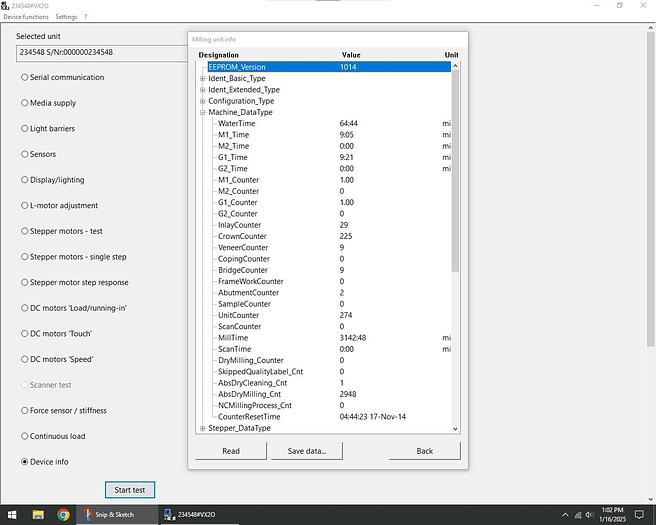
Task: Open the Settings menu
Action: [x=66, y=17]
